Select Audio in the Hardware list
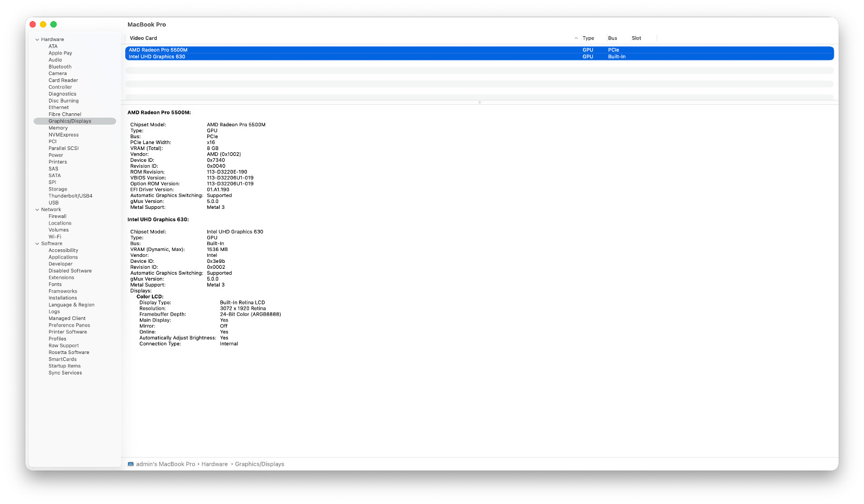Viewport: 864px width, 504px height. point(55,60)
